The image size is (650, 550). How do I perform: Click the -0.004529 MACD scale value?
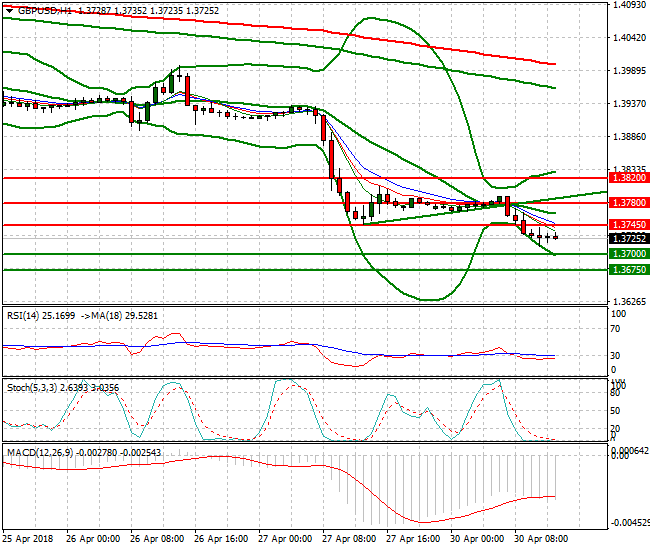(x=630, y=523)
